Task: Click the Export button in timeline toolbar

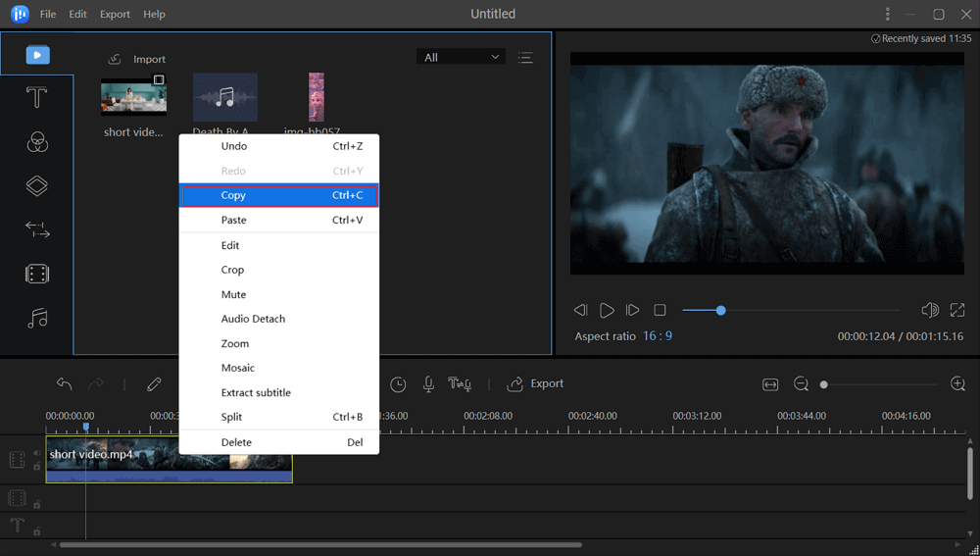Action: coord(535,384)
